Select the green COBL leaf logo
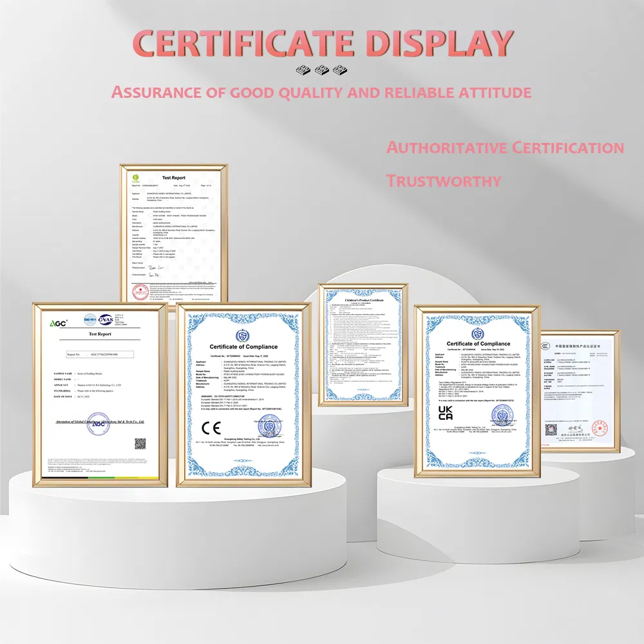644x644 pixels. (x=137, y=178)
